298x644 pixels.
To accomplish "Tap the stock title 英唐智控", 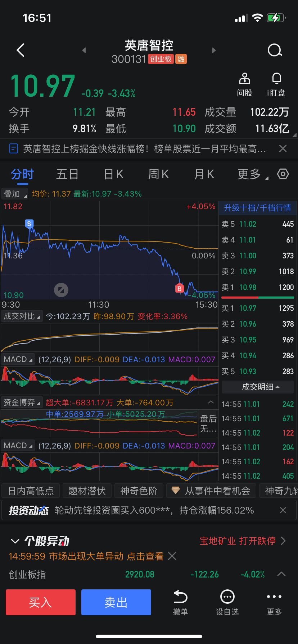I will (149, 45).
